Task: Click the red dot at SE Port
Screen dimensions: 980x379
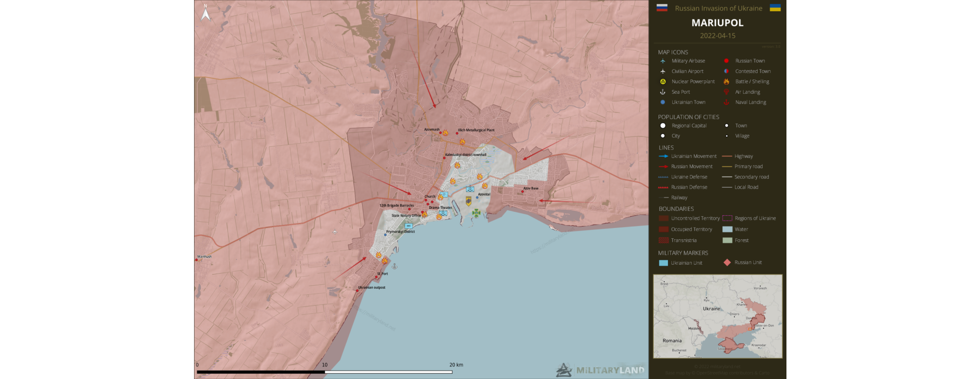Action: tap(376, 277)
